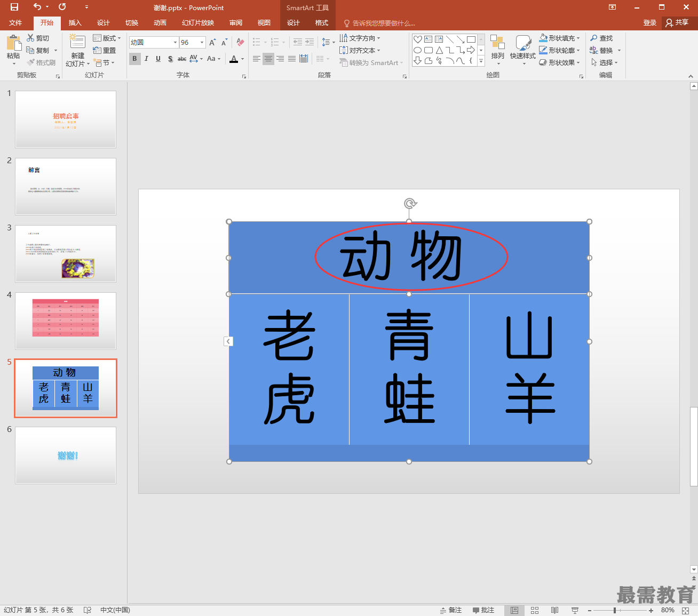Click the zoom slider handle
The image size is (698, 616).
point(615,610)
